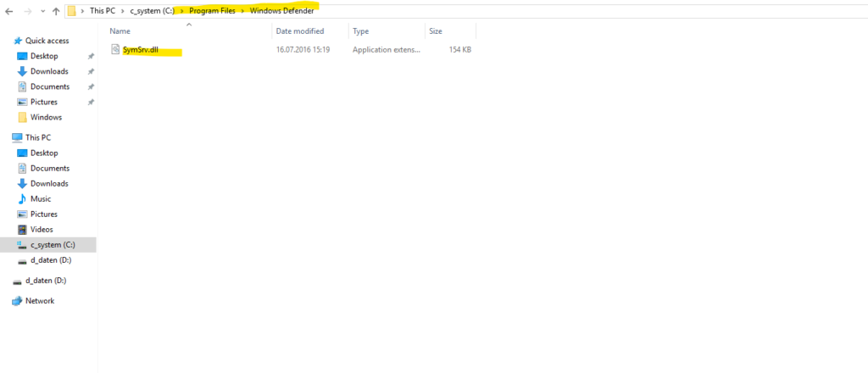Open d_daten (D:) under This PC
Image resolution: width=868 pixels, height=373 pixels.
[x=50, y=260]
